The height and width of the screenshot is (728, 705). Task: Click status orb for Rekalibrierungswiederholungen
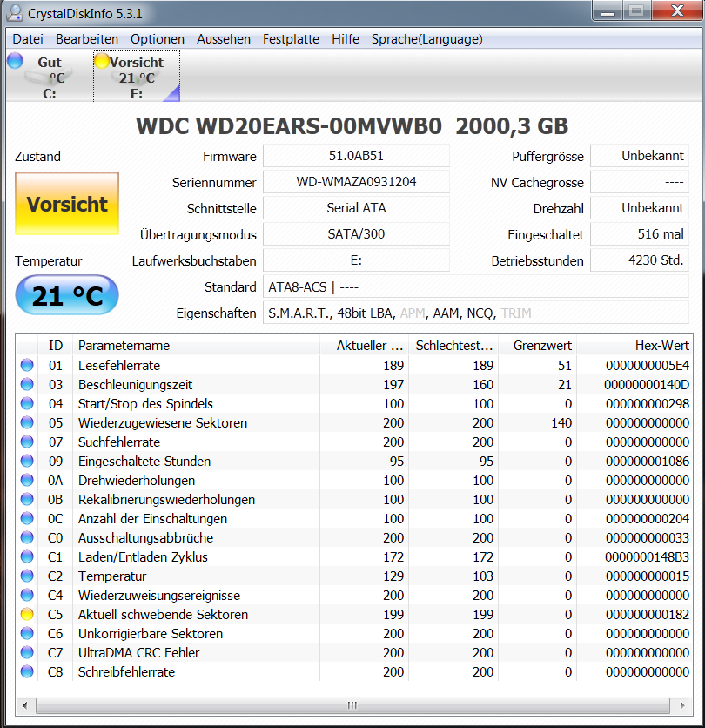27,499
